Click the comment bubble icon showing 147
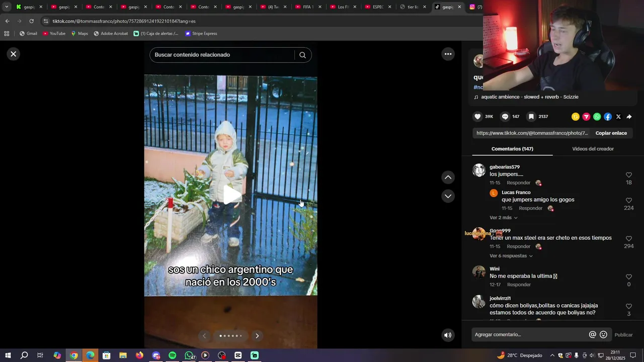This screenshot has width=644, height=362. click(x=505, y=117)
